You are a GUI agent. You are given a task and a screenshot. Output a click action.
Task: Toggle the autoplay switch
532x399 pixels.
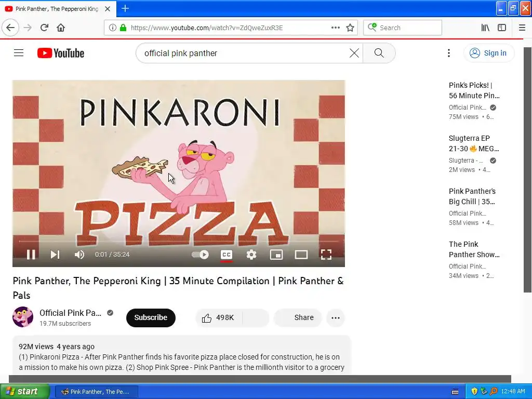tap(201, 255)
